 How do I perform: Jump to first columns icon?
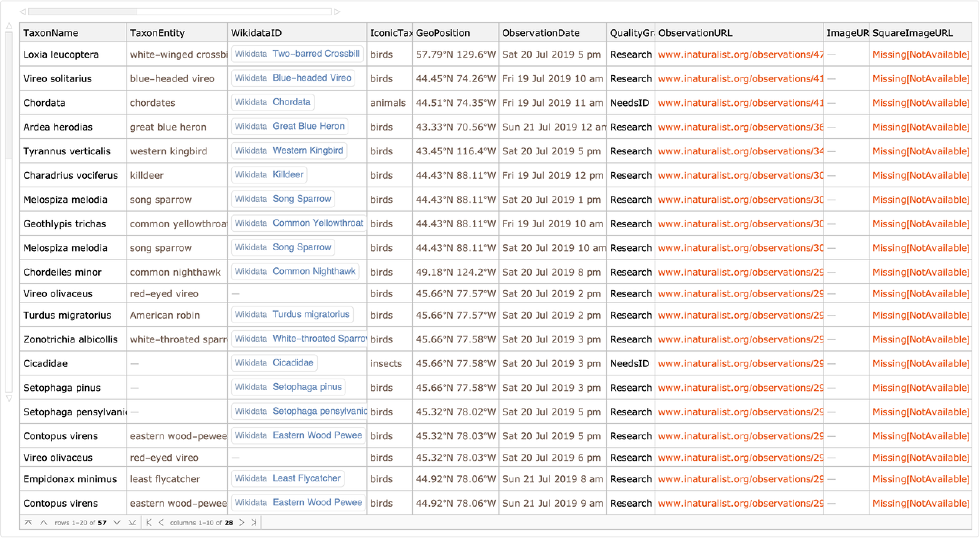tap(149, 523)
